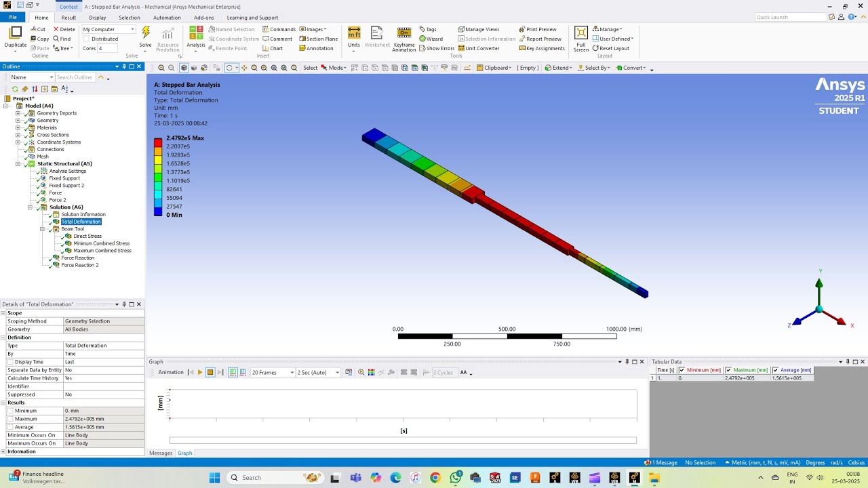This screenshot has height=488, width=868.
Task: Select Direct Stress in outline tree
Action: pyautogui.click(x=87, y=237)
